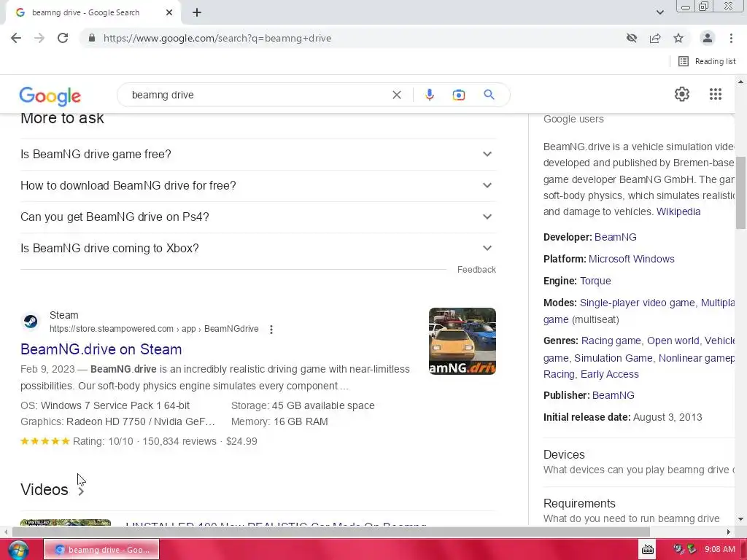
Task: Open the Reading list panel
Action: tap(707, 61)
